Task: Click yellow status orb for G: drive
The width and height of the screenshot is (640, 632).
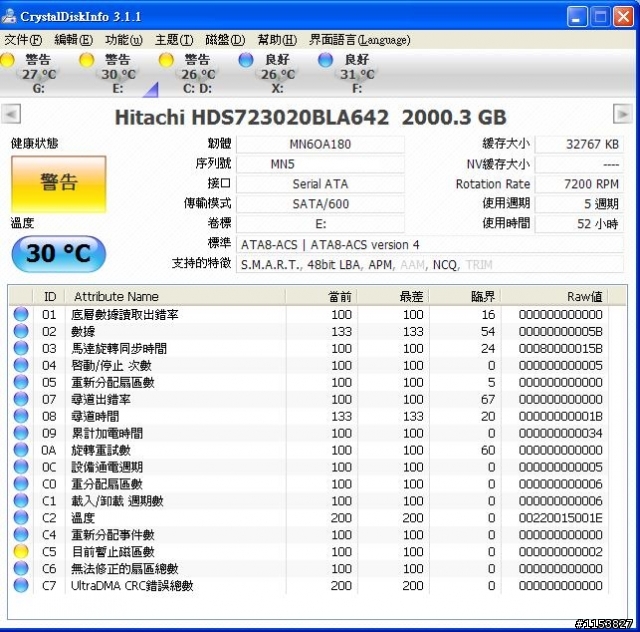Action: [x=7, y=60]
